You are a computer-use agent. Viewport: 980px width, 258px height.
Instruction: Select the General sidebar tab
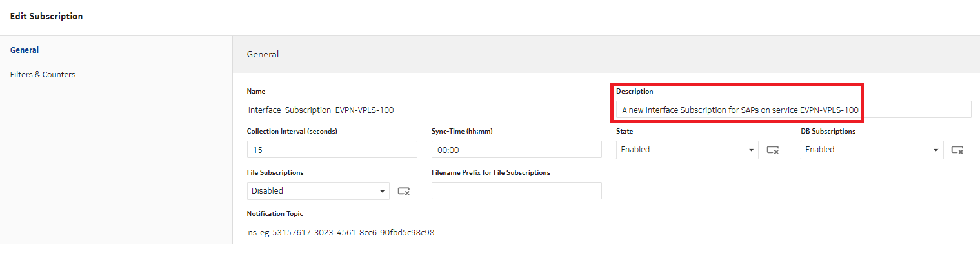click(x=25, y=50)
